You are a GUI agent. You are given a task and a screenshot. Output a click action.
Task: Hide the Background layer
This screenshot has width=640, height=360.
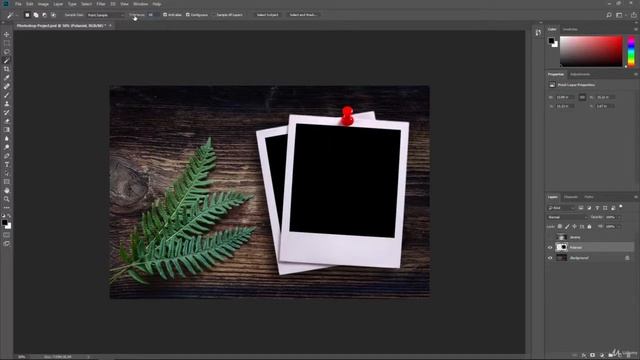pos(550,258)
